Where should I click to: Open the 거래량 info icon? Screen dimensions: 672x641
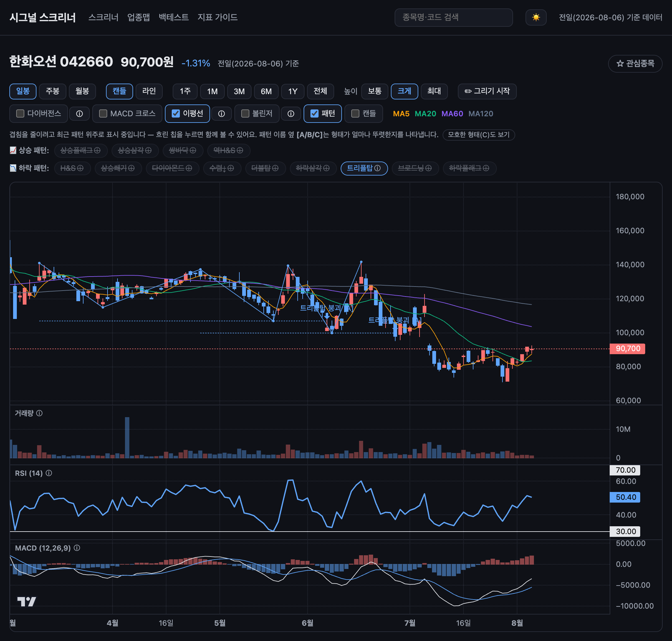(39, 413)
